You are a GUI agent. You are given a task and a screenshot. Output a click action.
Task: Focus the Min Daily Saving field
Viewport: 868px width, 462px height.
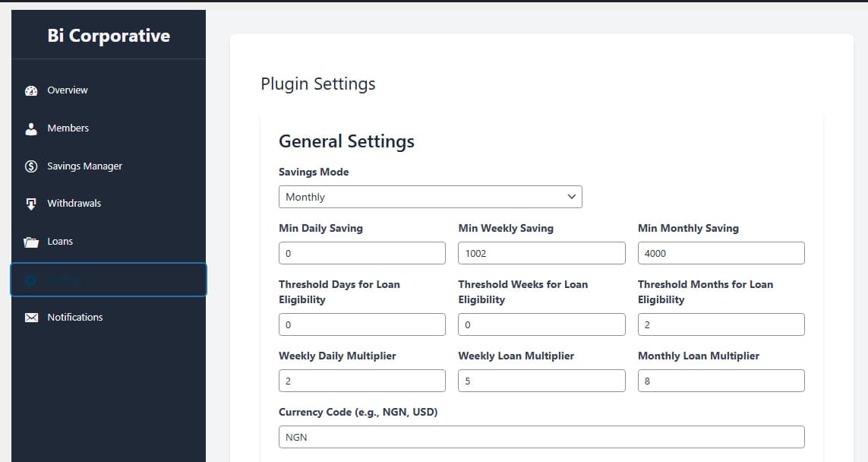pos(361,253)
